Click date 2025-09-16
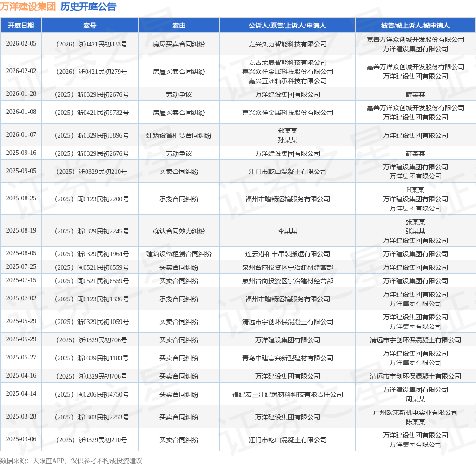Image resolution: width=476 pixels, height=465 pixels. tap(21, 153)
